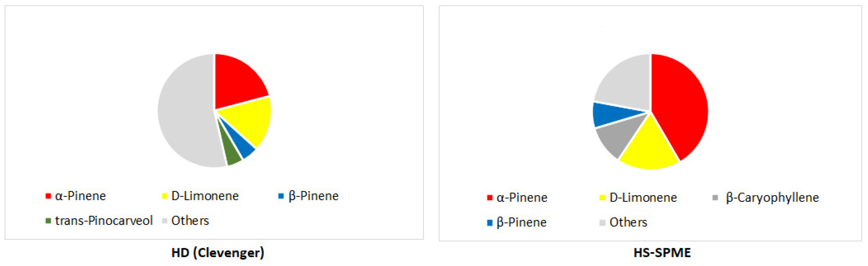Select the trans-Pinocarveol legend label
868x266 pixels.
pyautogui.click(x=104, y=221)
